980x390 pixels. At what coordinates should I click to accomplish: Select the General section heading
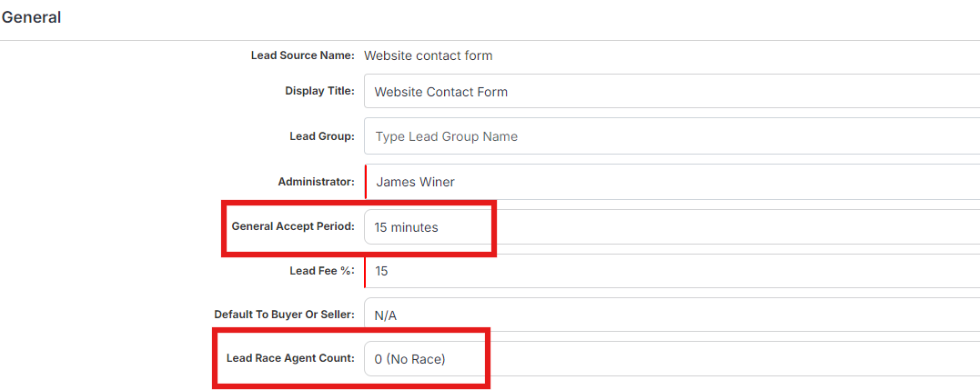pyautogui.click(x=31, y=17)
